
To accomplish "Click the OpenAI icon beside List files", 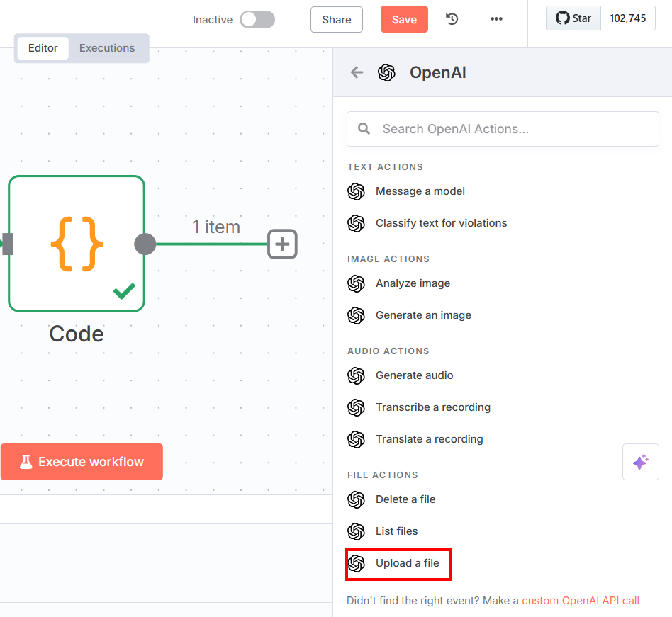I will pos(356,531).
